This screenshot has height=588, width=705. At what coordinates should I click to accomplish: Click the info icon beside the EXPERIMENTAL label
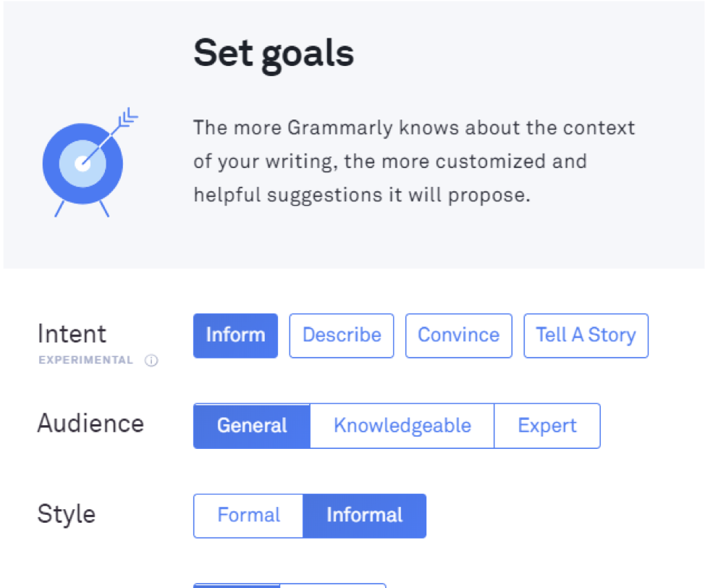[x=151, y=361]
